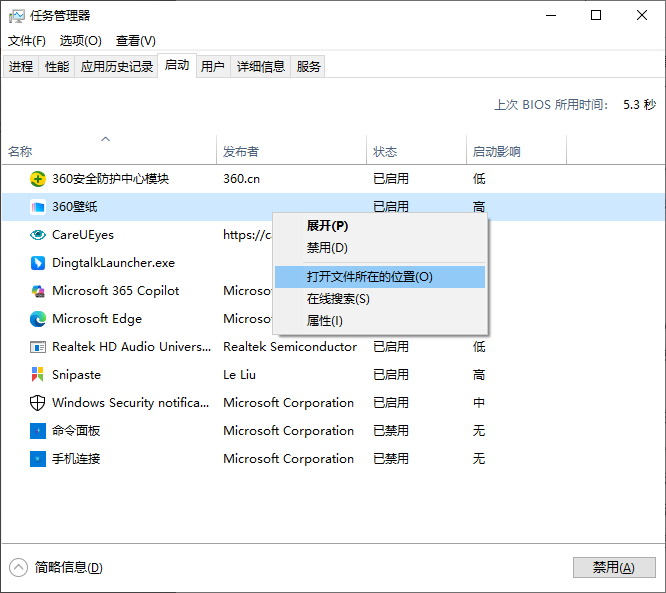
Task: Click the Realtek Semiconductor publisher cell
Action: (x=290, y=347)
